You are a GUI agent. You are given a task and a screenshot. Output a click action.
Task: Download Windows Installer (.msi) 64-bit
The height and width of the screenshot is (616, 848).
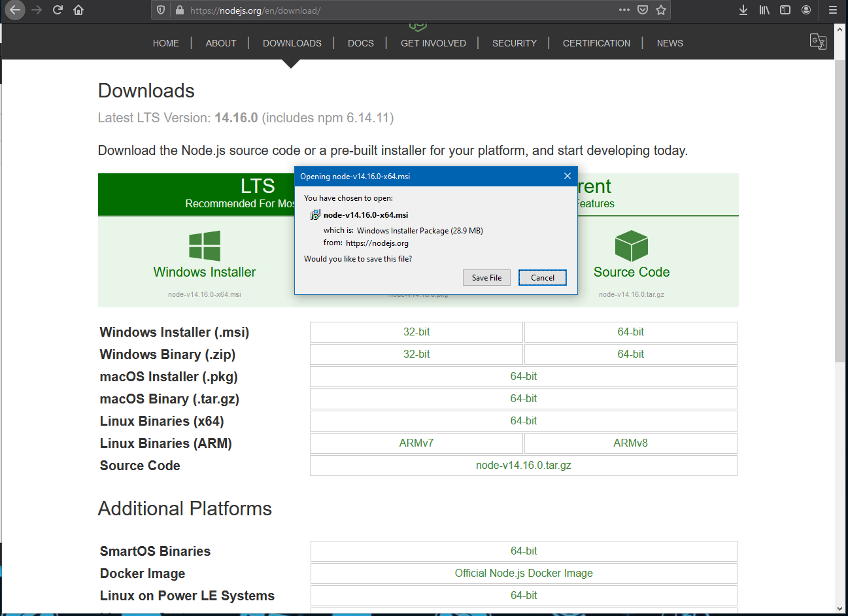pos(631,332)
